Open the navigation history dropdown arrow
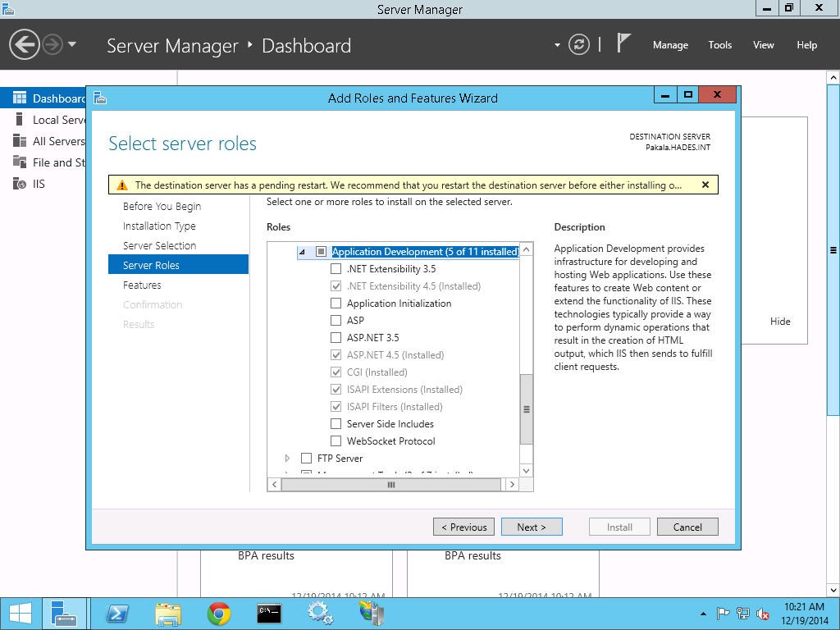 [72, 44]
